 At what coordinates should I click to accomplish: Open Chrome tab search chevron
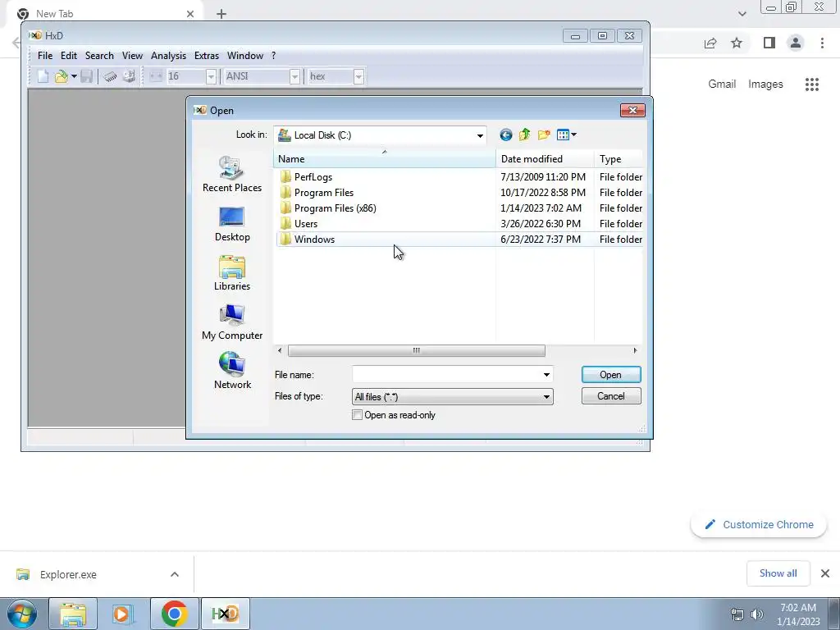pyautogui.click(x=742, y=14)
